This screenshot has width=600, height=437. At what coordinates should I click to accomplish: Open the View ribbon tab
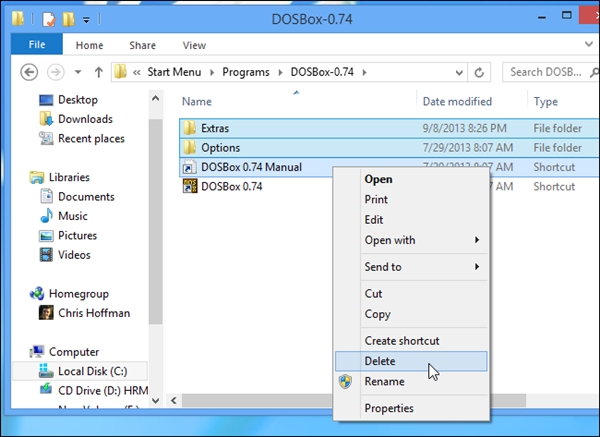click(194, 45)
